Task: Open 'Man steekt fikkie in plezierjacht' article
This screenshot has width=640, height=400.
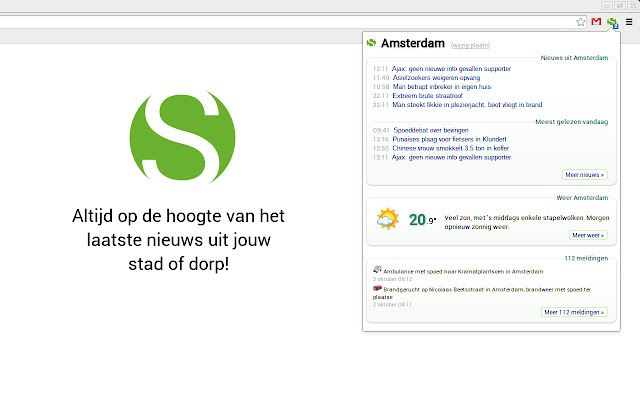Action: pos(467,104)
